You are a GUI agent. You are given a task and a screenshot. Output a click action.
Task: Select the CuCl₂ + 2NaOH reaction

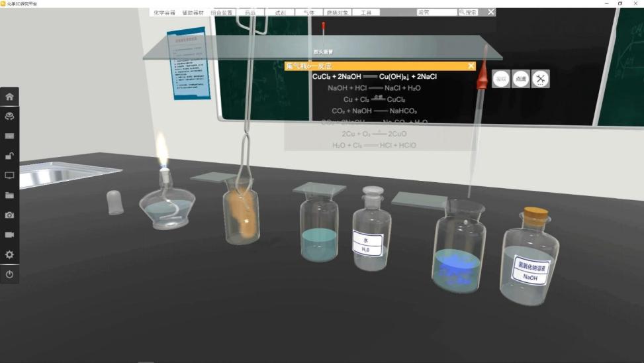coord(375,76)
